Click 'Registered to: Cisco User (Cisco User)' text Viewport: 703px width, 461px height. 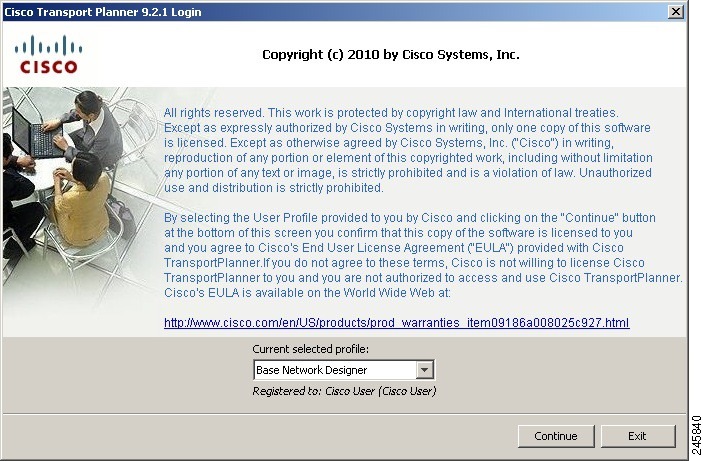[344, 391]
